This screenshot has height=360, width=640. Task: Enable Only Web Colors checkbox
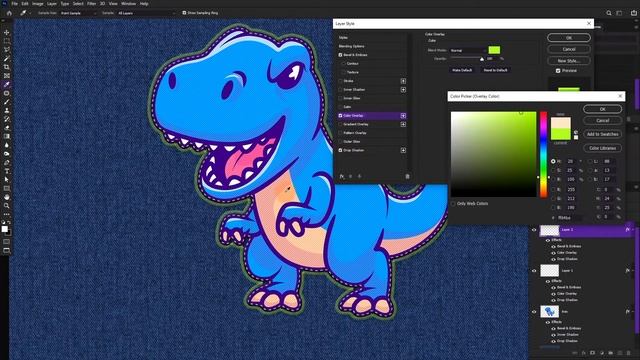pos(453,203)
